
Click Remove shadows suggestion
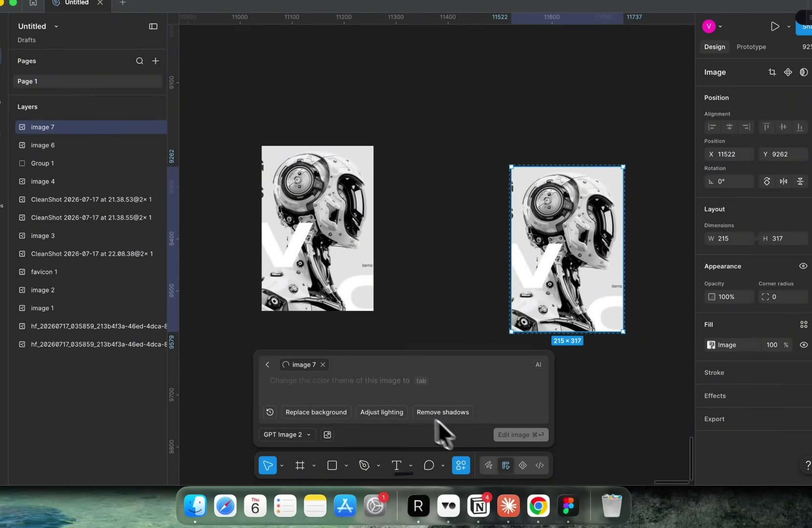click(x=443, y=412)
